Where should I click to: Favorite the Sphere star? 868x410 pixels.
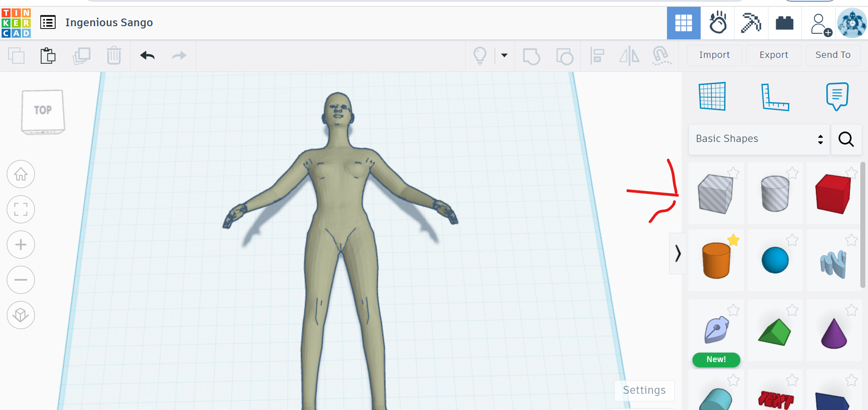(792, 240)
